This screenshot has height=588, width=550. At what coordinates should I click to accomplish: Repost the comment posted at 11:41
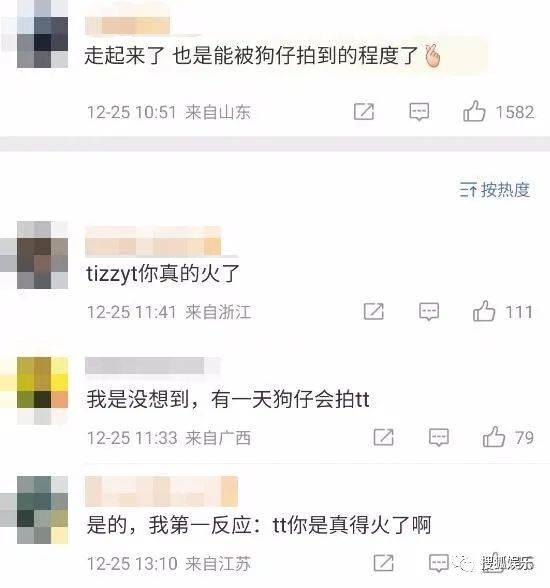[x=374, y=311]
